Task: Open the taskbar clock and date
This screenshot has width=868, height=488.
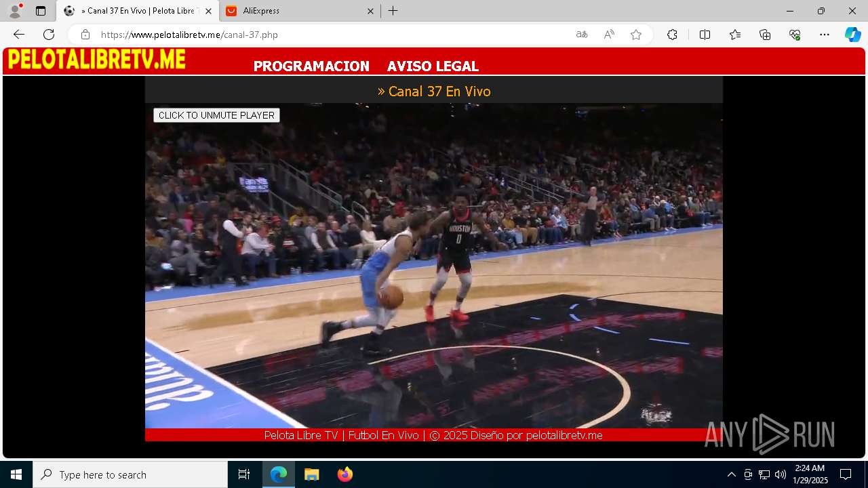Action: [x=810, y=474]
